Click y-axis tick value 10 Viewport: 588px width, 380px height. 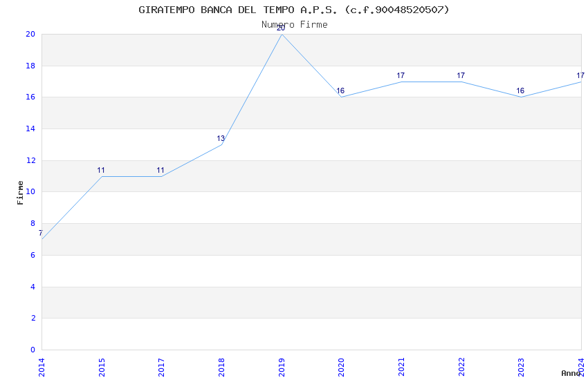[x=30, y=191]
